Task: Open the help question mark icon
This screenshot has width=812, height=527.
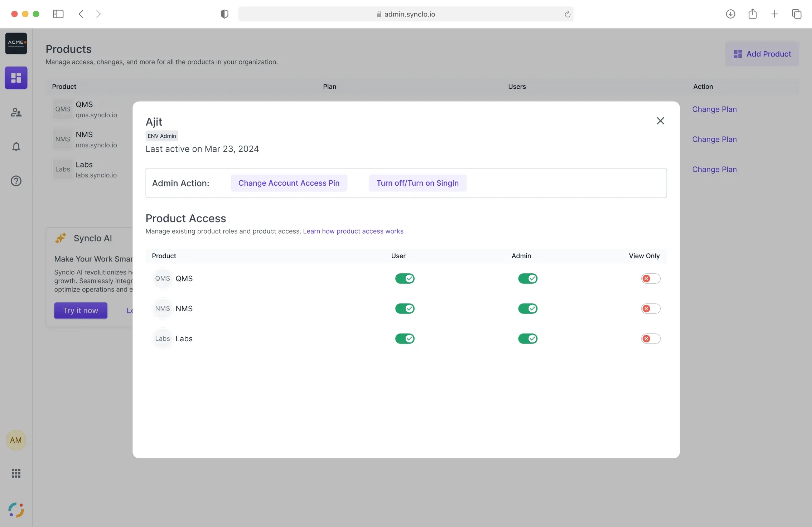Action: click(16, 181)
